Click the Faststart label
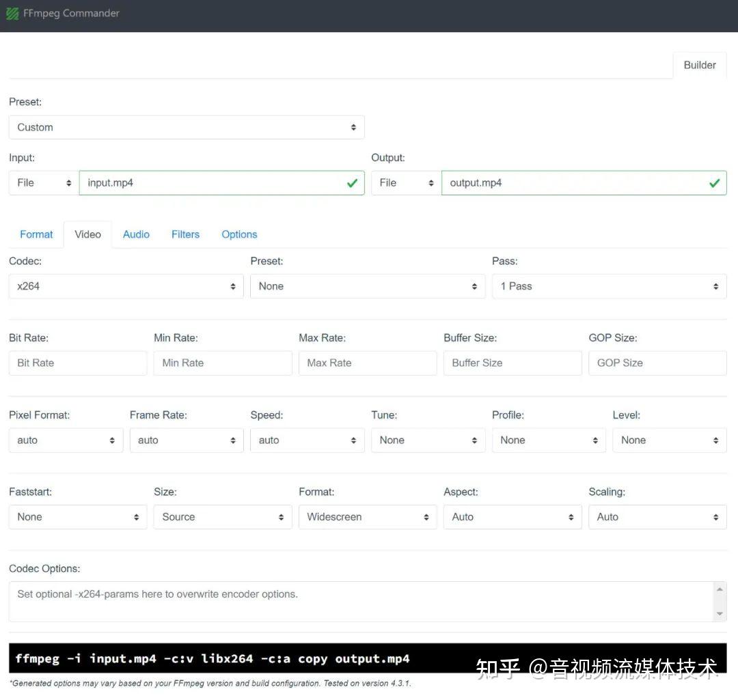 pyautogui.click(x=30, y=492)
